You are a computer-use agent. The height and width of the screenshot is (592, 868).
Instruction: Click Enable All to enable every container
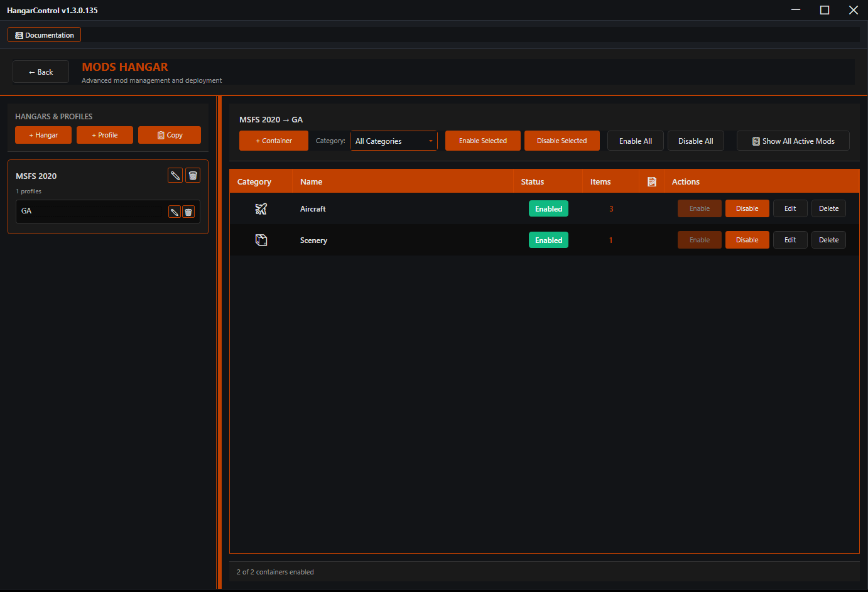click(635, 141)
